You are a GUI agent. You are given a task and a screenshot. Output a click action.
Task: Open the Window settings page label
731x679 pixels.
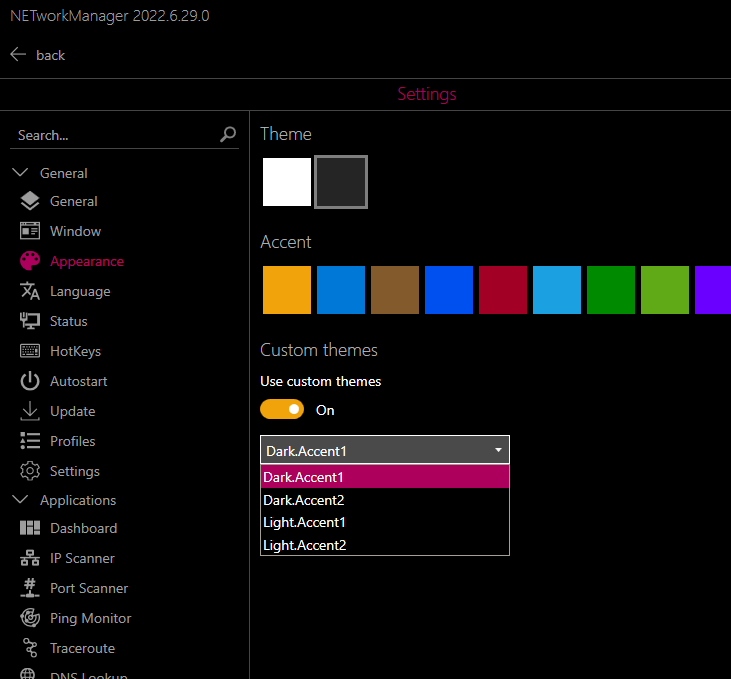click(x=76, y=231)
